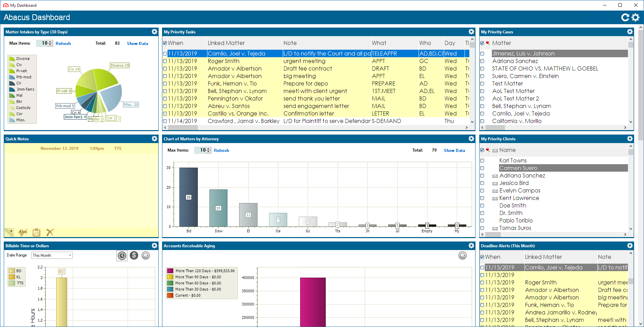Screen dimensions: 644x327
Task: Paste clipboard icon in Quick Notes
Action: click(x=36, y=232)
